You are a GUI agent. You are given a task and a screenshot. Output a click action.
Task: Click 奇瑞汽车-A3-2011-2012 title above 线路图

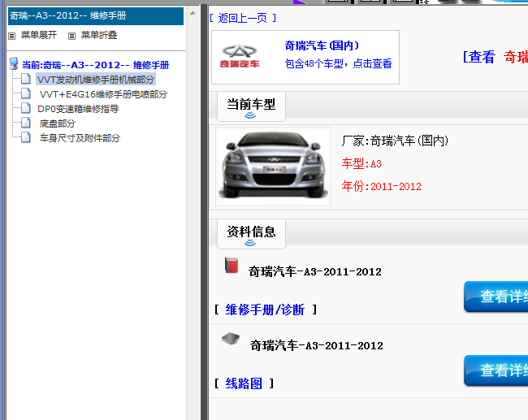pos(317,345)
